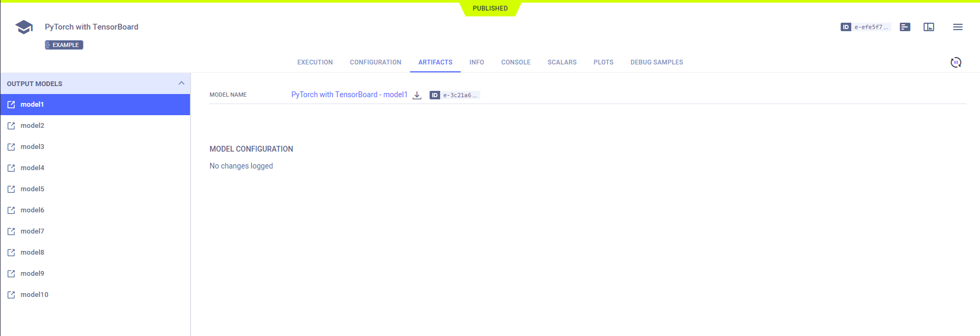Collapse the Output Models section
The height and width of the screenshot is (336, 980).
click(x=181, y=83)
